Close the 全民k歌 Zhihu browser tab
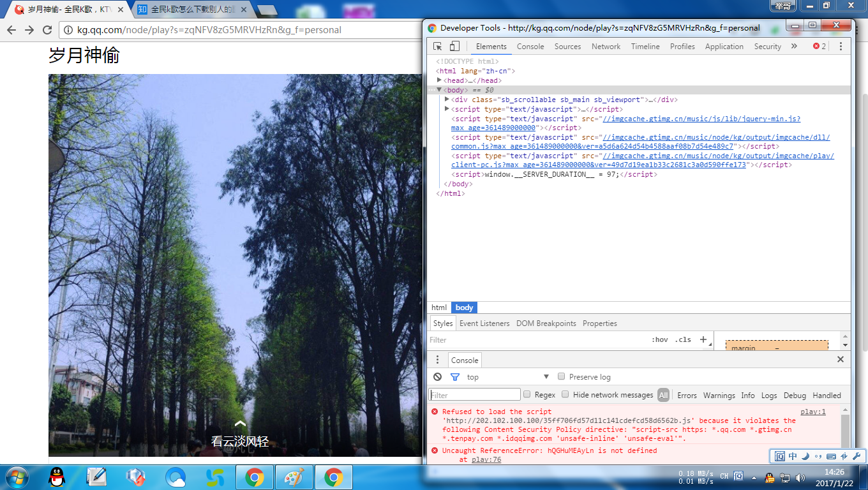The width and height of the screenshot is (868, 490). coord(244,10)
